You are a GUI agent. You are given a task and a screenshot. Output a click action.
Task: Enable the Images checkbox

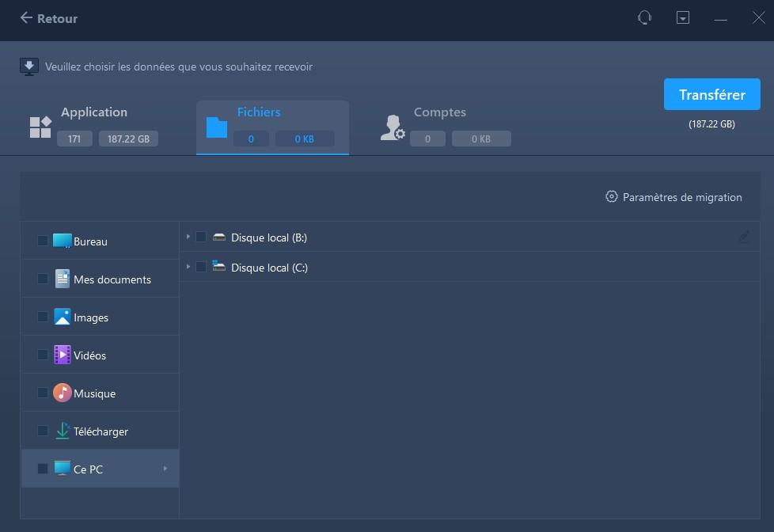tap(43, 317)
